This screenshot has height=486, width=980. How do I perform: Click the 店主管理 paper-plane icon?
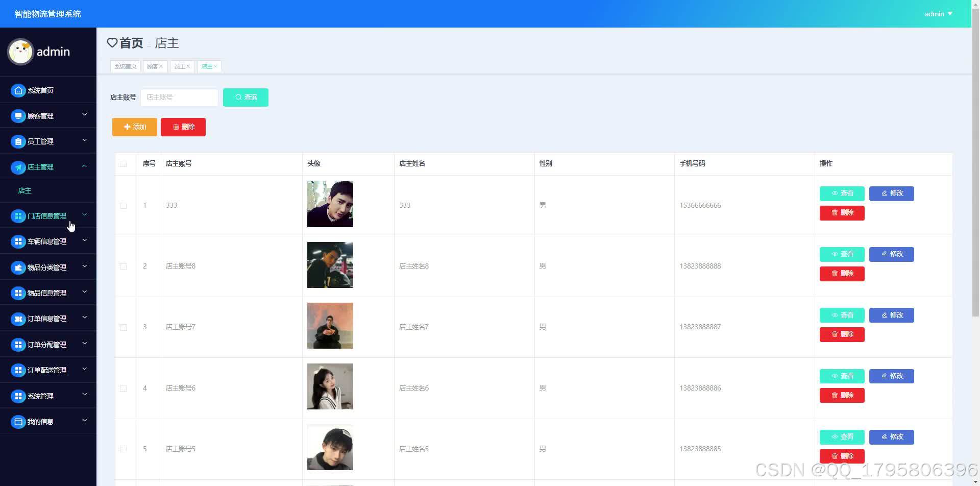pyautogui.click(x=18, y=167)
